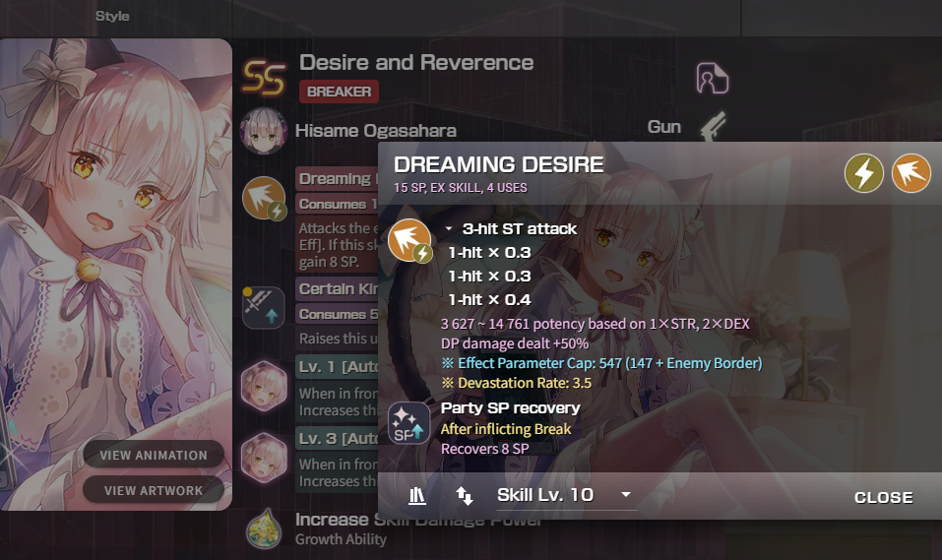942x560 pixels.
Task: Click the SS rarity badge
Action: pyautogui.click(x=263, y=78)
